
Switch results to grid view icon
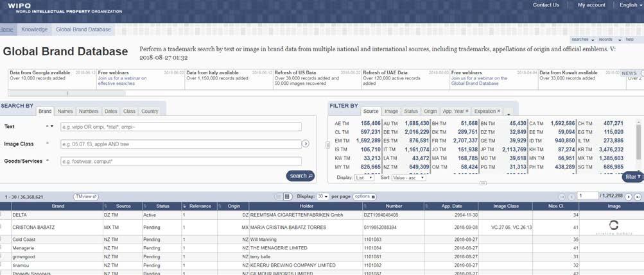pyautogui.click(x=288, y=197)
